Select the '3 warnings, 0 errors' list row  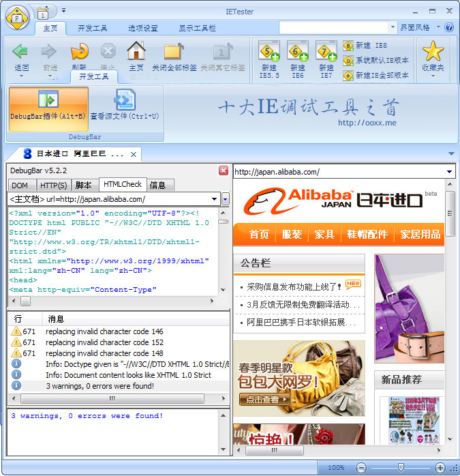pyautogui.click(x=119, y=386)
